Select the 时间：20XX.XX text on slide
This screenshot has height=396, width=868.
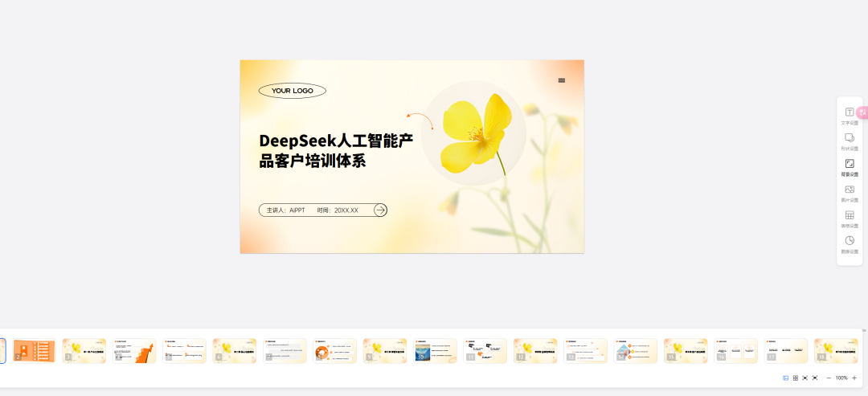pos(338,210)
